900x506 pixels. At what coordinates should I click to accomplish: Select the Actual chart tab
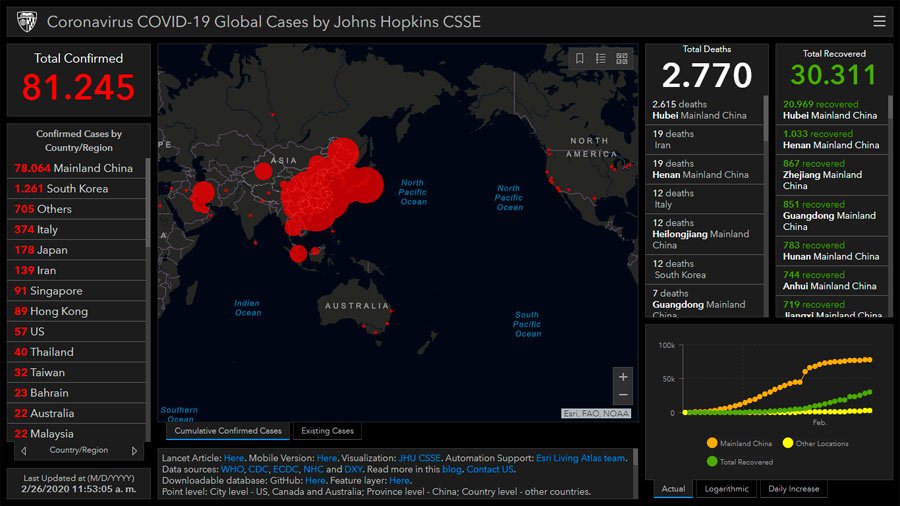(x=673, y=489)
